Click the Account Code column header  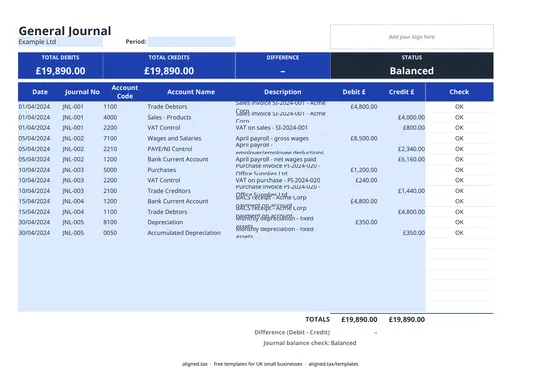coord(125,92)
